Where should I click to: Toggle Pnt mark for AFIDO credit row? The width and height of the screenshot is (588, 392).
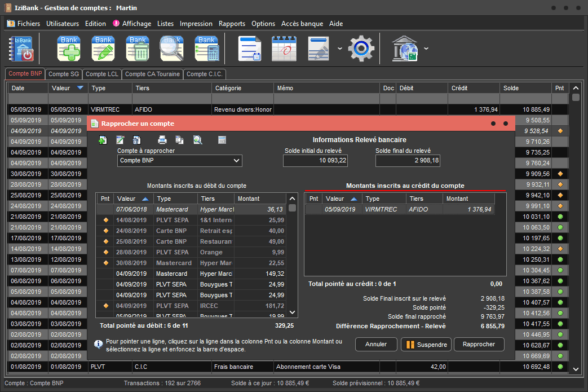click(x=314, y=209)
